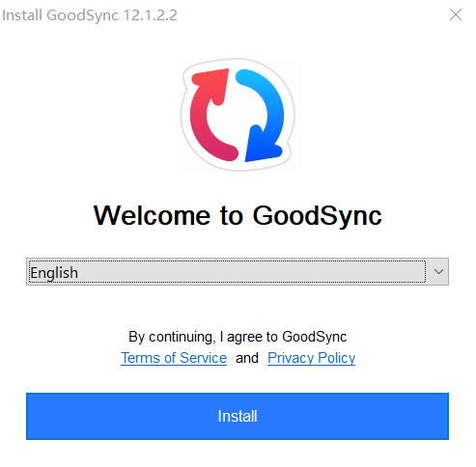This screenshot has width=476, height=467.
Task: Click the Install GoodSync 12.1.2.2 title
Action: tap(90, 15)
